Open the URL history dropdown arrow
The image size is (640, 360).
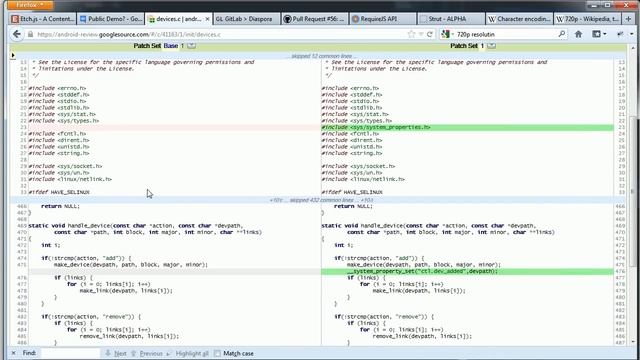click(x=420, y=34)
